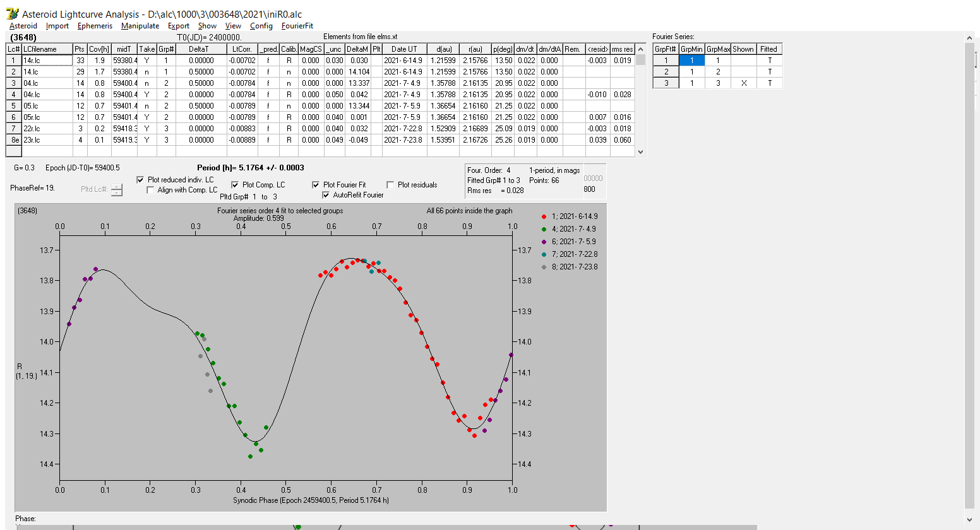
Task: Click the X in Shown column, Fourier row 3
Action: point(743,83)
